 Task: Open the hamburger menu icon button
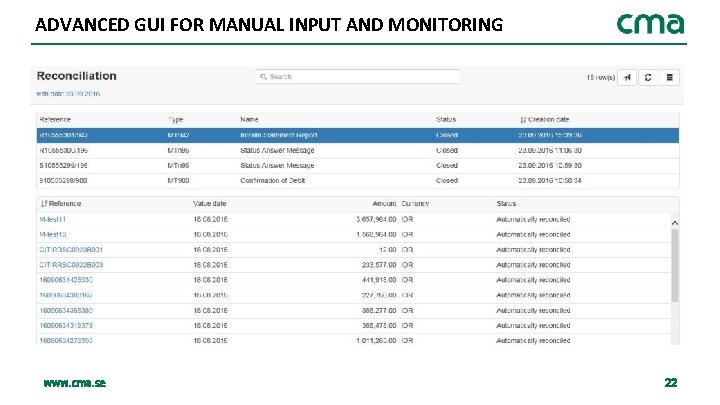[x=669, y=78]
